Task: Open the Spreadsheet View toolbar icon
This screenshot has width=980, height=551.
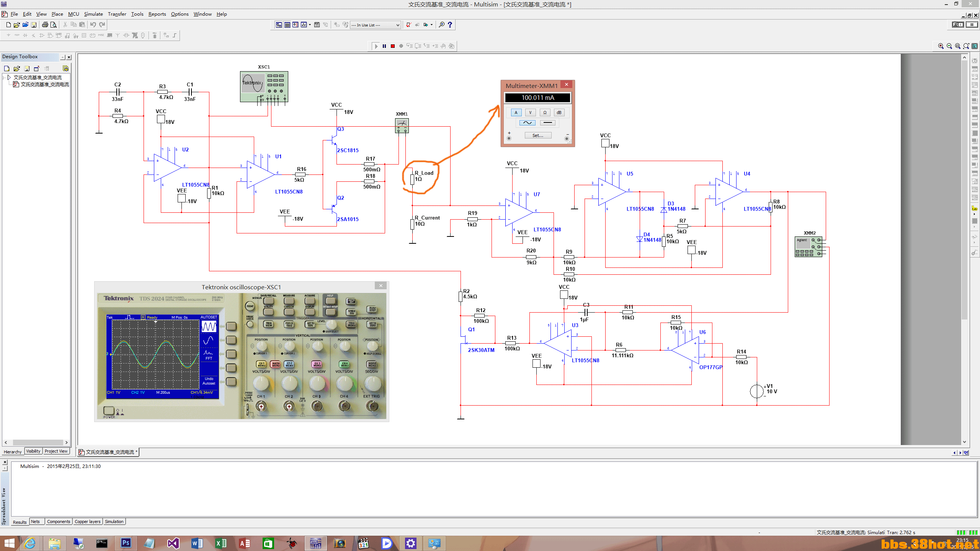Action: pyautogui.click(x=287, y=24)
